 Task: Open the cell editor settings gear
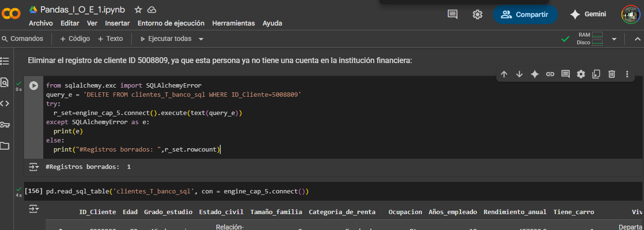pos(581,74)
